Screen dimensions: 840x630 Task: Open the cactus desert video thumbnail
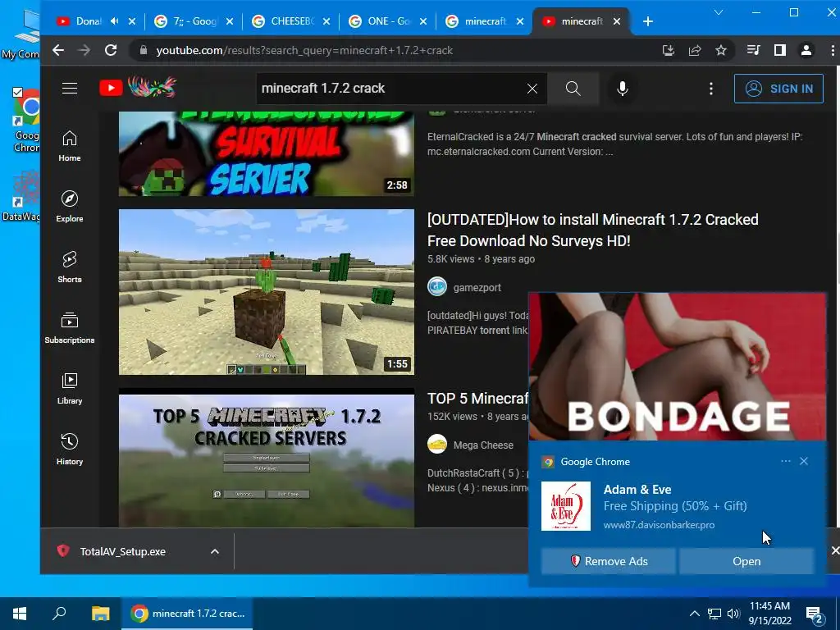267,292
